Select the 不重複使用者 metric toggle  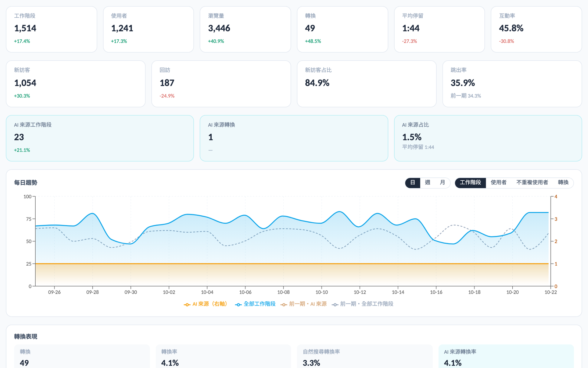pos(532,183)
